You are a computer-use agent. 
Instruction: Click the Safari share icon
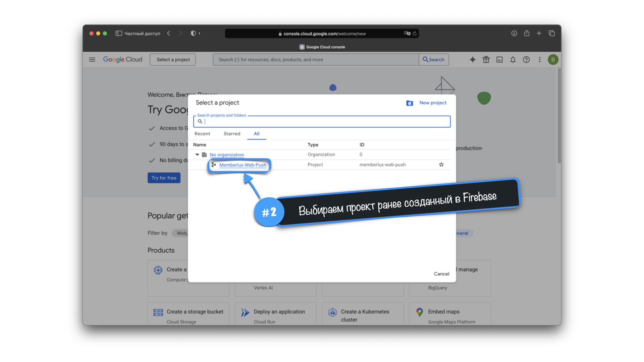pos(527,33)
